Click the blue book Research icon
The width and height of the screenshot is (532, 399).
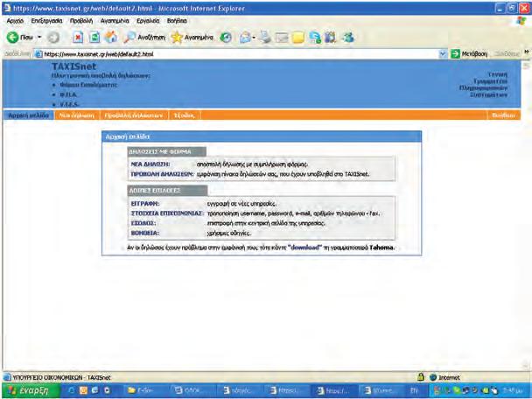[331, 38]
